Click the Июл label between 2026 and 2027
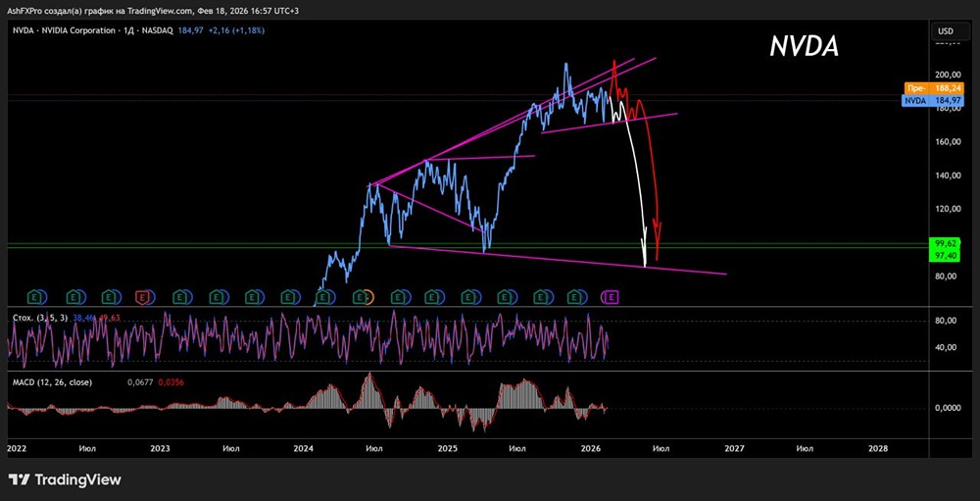Screen dimensions: 980x501 [661, 448]
